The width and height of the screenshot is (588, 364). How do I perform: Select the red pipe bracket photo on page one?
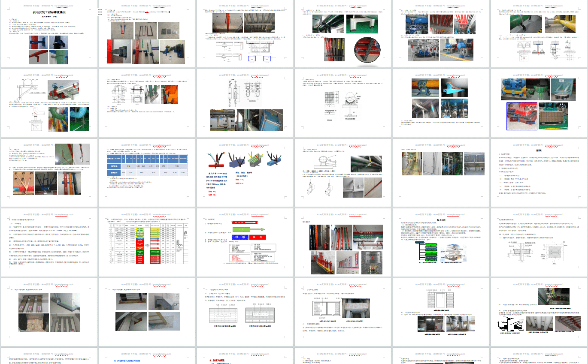click(x=39, y=57)
